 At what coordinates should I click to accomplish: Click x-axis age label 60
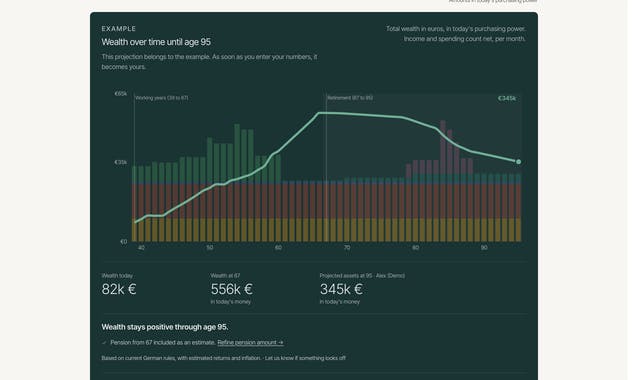tap(278, 248)
